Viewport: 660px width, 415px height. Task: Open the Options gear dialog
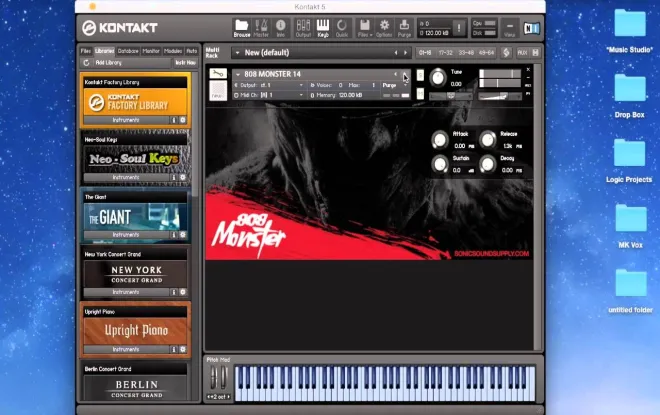[x=384, y=28]
